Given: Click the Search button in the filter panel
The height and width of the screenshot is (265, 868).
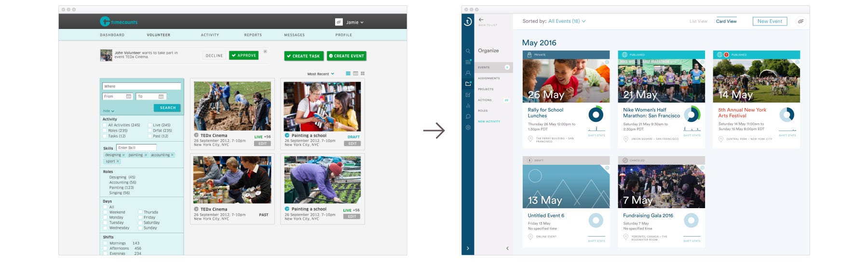Looking at the screenshot, I should tap(167, 108).
